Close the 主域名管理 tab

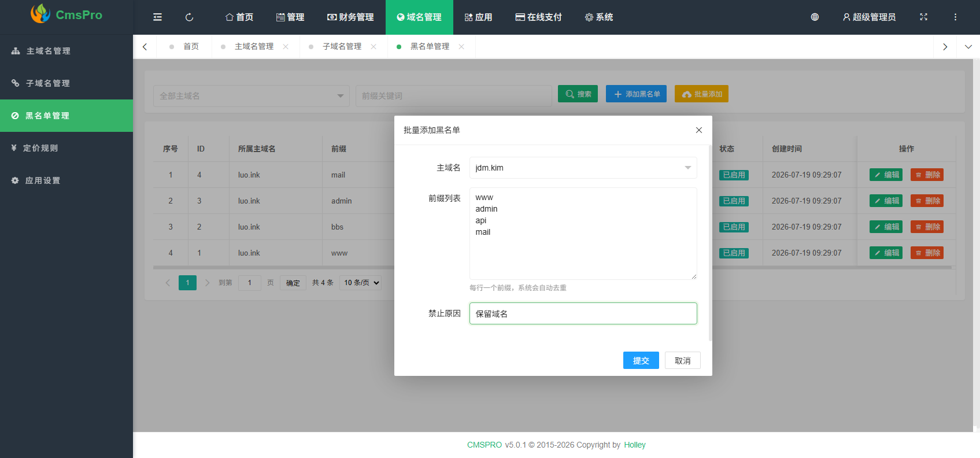click(286, 47)
